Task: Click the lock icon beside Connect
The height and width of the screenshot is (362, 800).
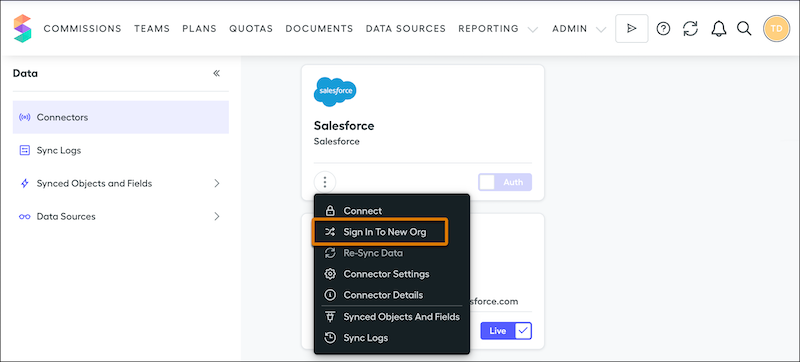Action: point(330,211)
